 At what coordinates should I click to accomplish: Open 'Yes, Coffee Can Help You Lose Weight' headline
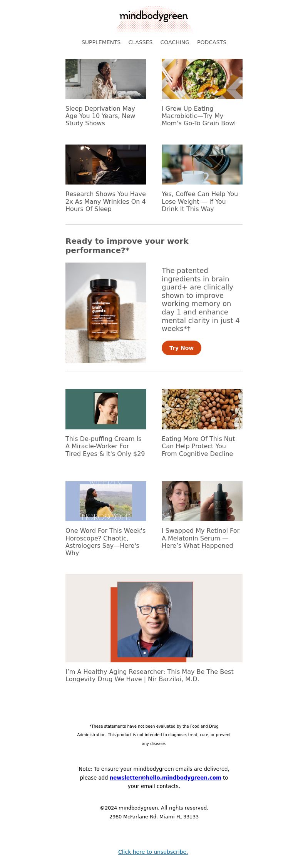(x=200, y=201)
